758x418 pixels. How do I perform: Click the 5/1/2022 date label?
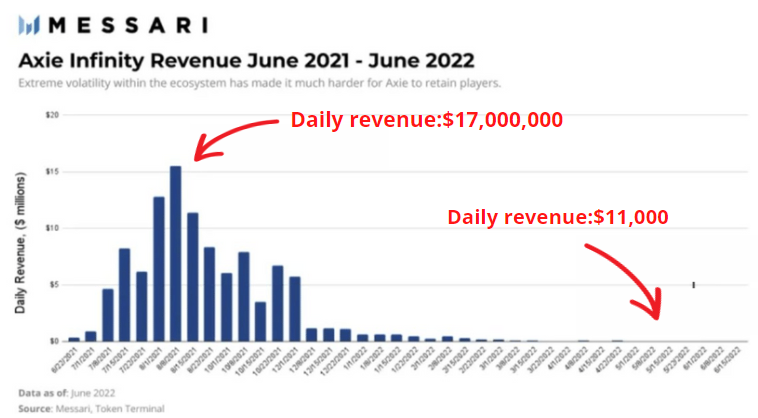pos(628,358)
